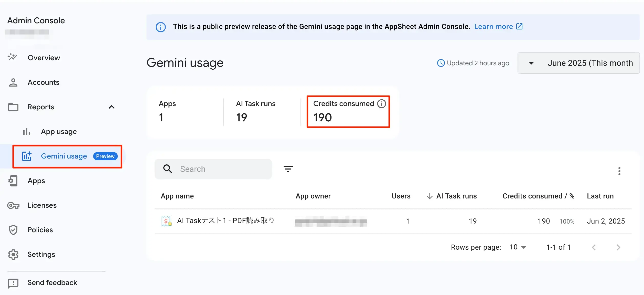Image resolution: width=644 pixels, height=295 pixels.
Task: Click the AI Taskテスト1 app icon
Action: click(x=167, y=221)
